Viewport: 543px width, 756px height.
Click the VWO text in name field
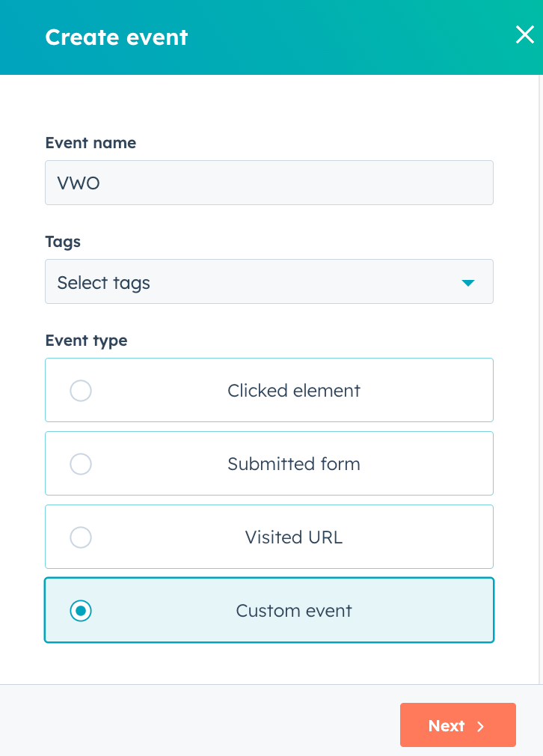(x=79, y=183)
